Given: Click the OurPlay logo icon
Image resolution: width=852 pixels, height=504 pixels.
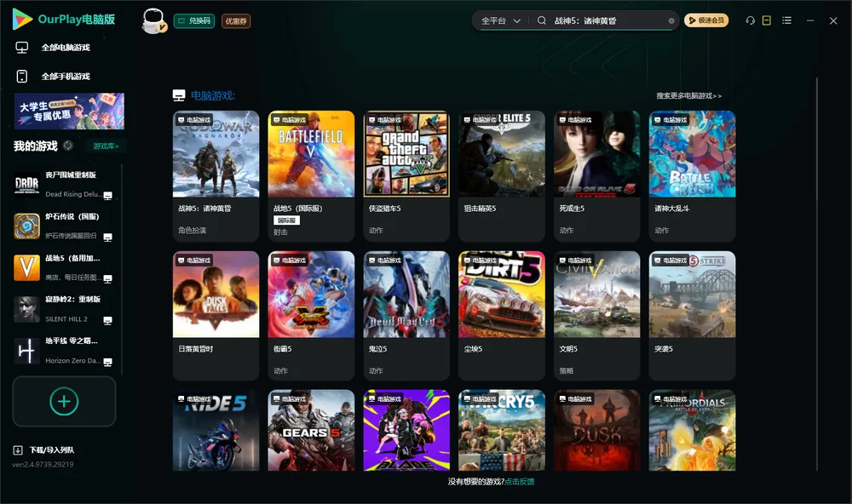Looking at the screenshot, I should (x=22, y=19).
